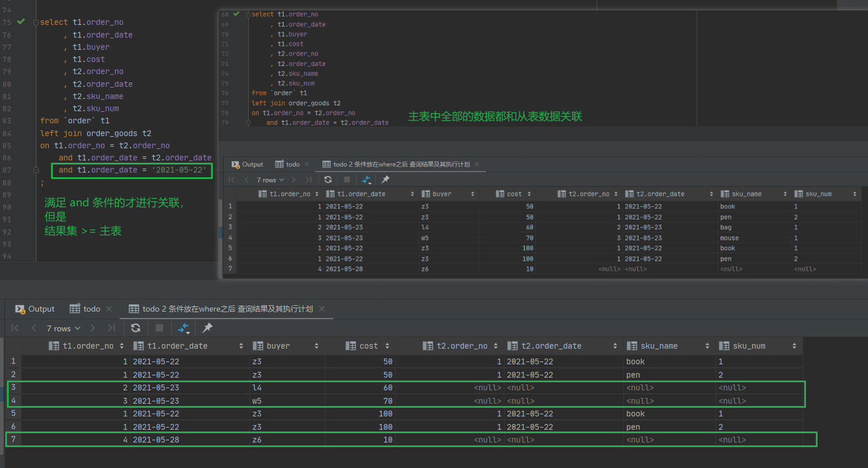Image resolution: width=868 pixels, height=468 pixels.
Task: Select row number 4 header in the upper-right grid
Action: click(230, 238)
